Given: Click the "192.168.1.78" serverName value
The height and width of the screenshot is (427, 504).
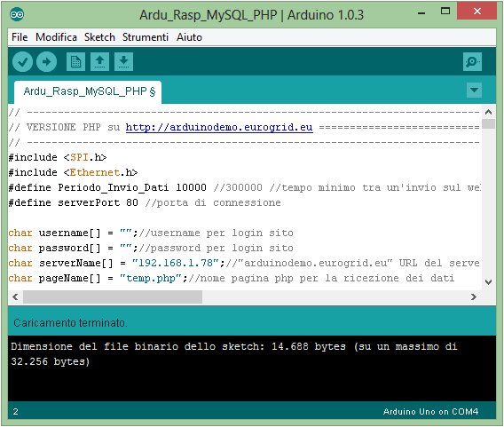Looking at the screenshot, I should coord(176,263).
